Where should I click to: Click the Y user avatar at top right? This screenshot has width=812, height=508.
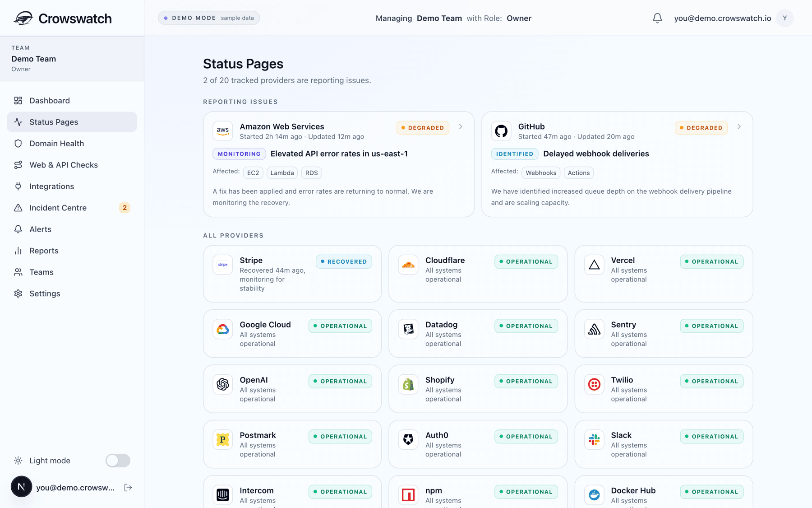[x=785, y=18]
